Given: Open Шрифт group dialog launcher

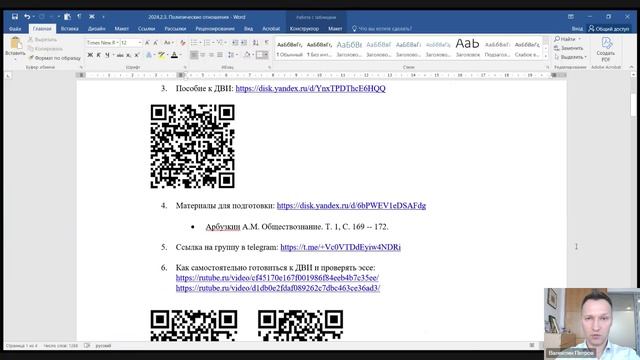Looking at the screenshot, I should pyautogui.click(x=185, y=67).
